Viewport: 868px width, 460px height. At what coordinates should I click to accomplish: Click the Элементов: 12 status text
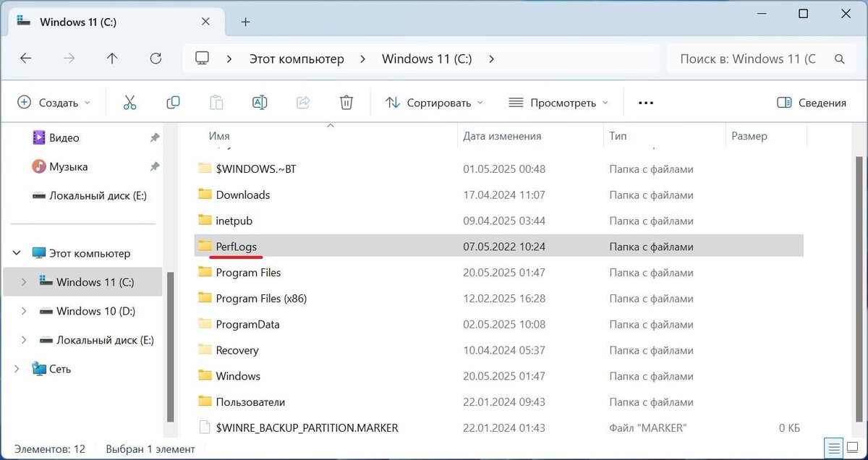tap(50, 449)
